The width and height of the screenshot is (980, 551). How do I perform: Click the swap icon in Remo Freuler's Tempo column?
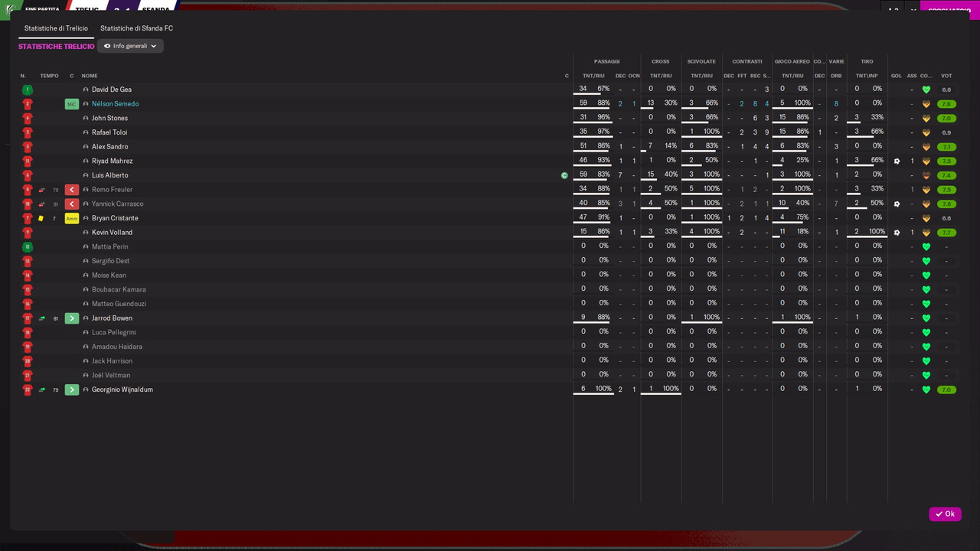(42, 190)
